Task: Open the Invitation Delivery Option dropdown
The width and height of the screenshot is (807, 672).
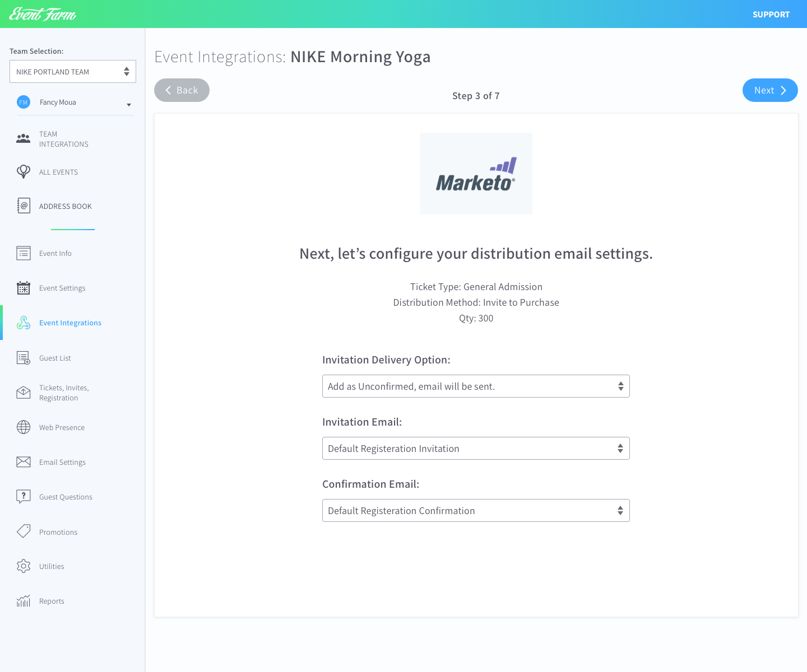Action: coord(476,386)
